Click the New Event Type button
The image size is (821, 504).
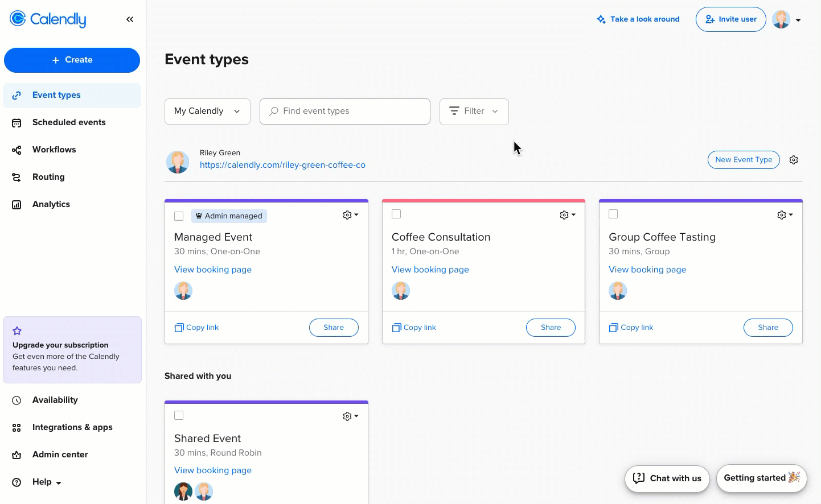tap(743, 160)
